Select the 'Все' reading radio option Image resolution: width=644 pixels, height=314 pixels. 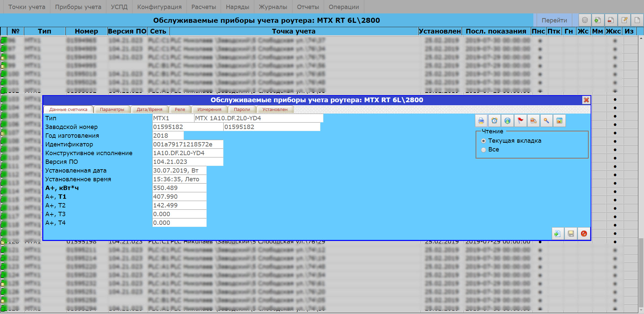(483, 150)
